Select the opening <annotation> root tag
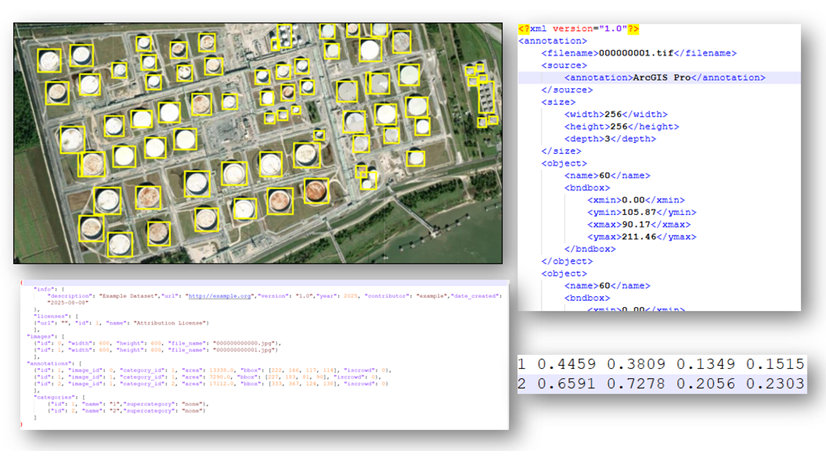Screen dimensions: 826x465 click(x=553, y=41)
